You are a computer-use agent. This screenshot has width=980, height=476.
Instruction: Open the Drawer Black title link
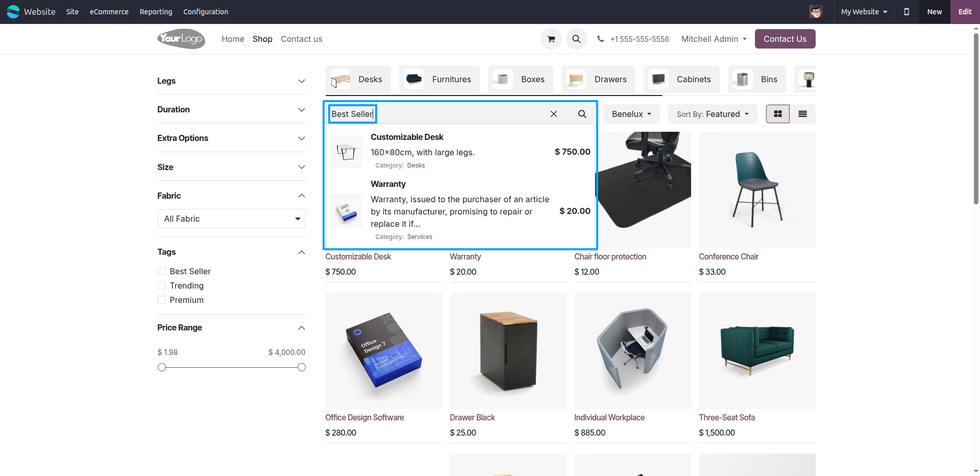472,417
